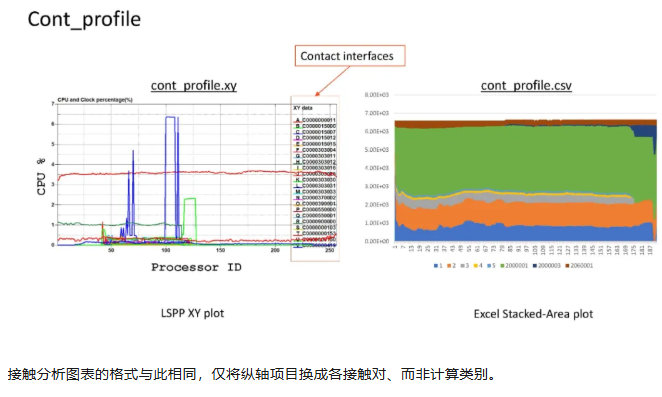Click the Contact interfaces callout box

350,56
